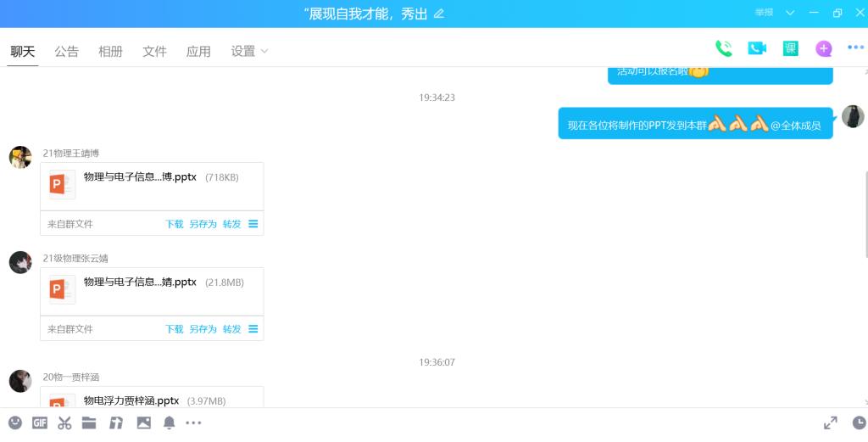Click the purple invite members plus icon
Image resolution: width=868 pixels, height=442 pixels.
[824, 48]
